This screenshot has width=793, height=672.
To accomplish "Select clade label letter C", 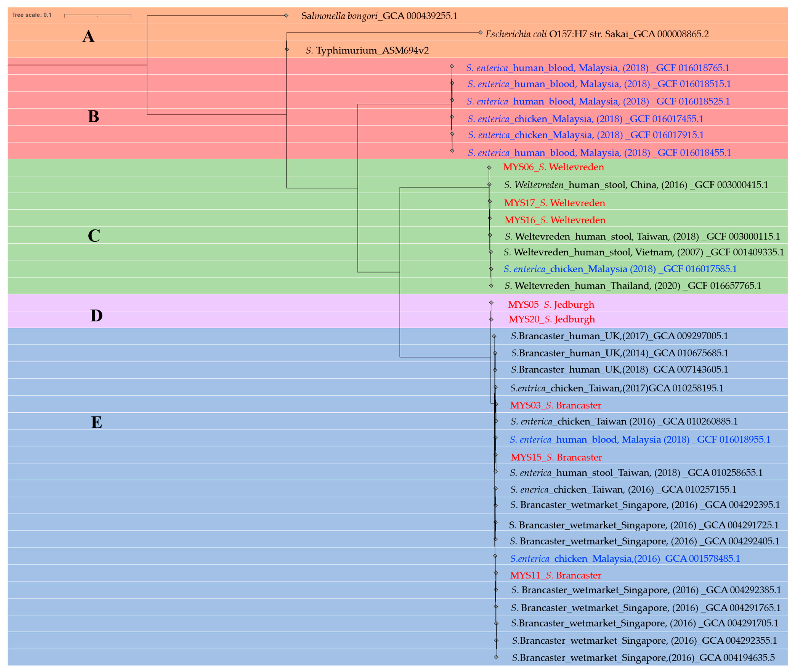I will click(94, 236).
